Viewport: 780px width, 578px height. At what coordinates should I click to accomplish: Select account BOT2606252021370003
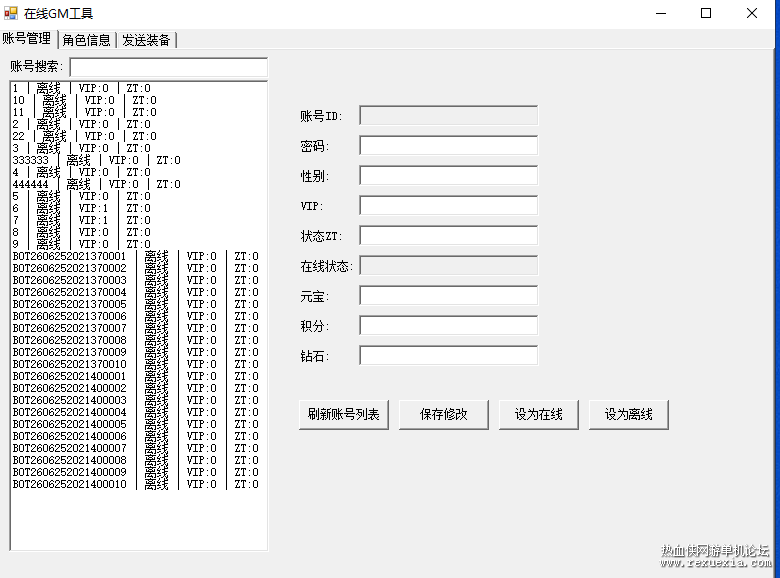tap(138, 280)
